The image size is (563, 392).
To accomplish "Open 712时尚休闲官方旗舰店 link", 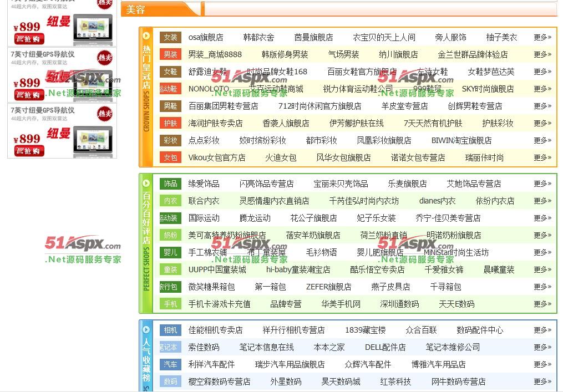I will click(x=319, y=106).
